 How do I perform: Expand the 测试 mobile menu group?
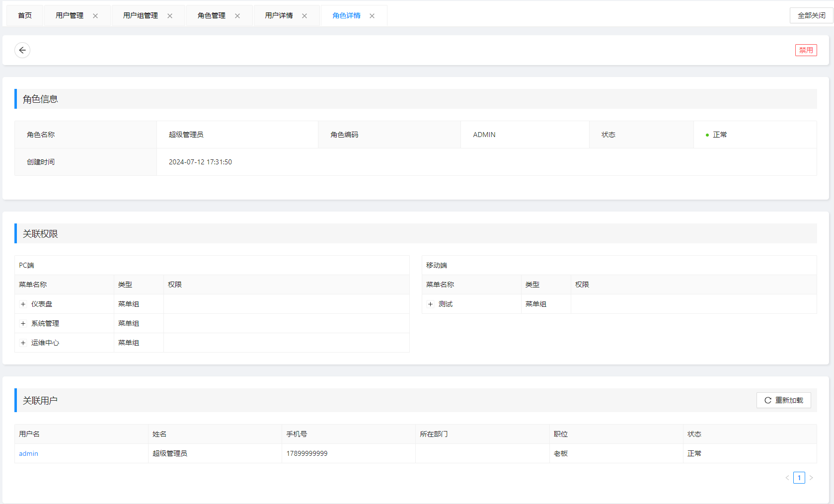[x=430, y=304]
